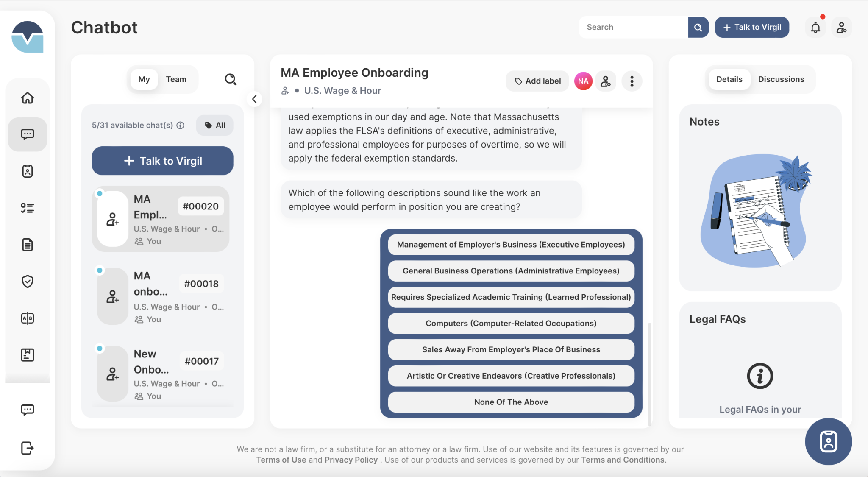
Task: Select Sales Away From Employer's Place Of Business
Action: click(510, 349)
